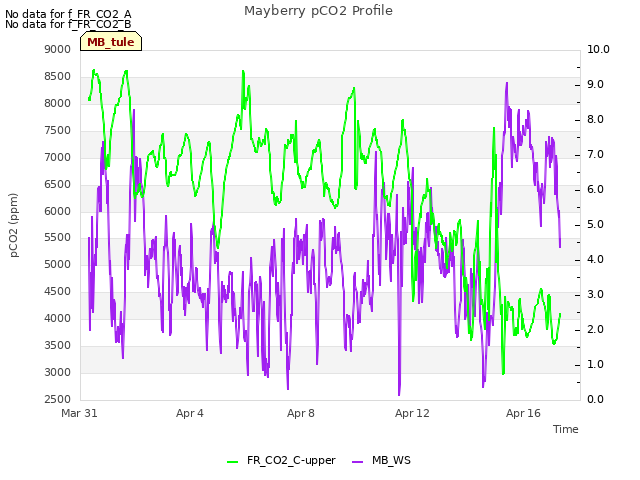Click the 2500 left axis value

[x=58, y=399]
